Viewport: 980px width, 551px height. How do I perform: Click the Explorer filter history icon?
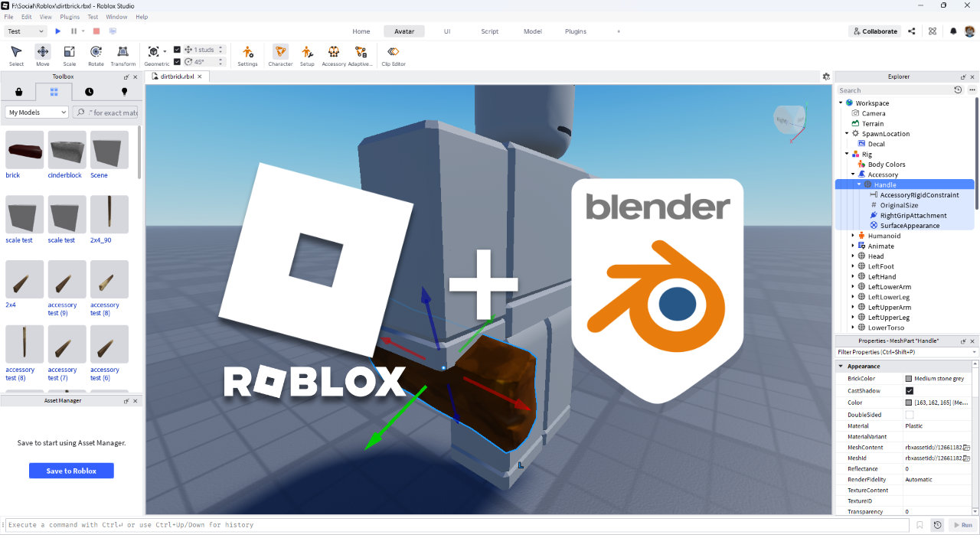[958, 90]
